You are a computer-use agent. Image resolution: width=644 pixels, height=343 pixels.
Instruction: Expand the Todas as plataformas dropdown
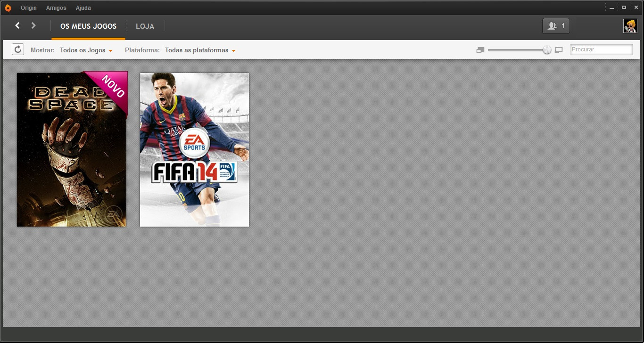200,50
